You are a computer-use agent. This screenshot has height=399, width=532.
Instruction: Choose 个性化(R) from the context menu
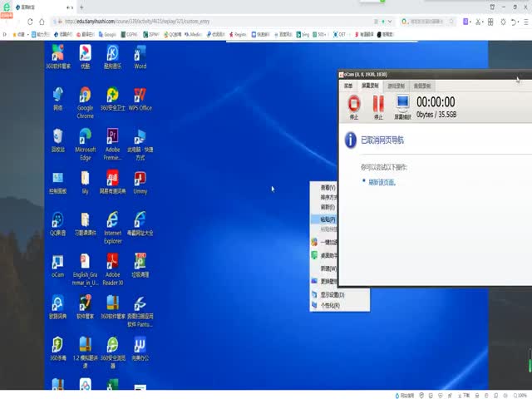331,305
